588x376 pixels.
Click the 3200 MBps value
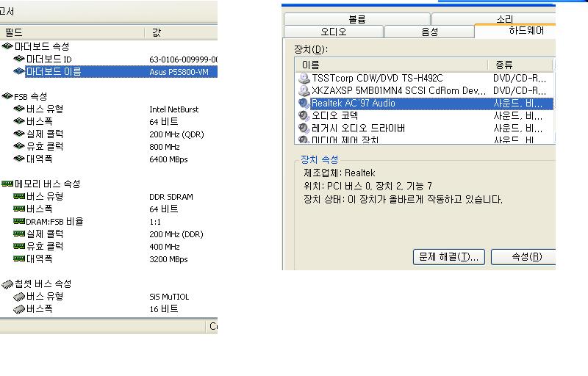(168, 259)
